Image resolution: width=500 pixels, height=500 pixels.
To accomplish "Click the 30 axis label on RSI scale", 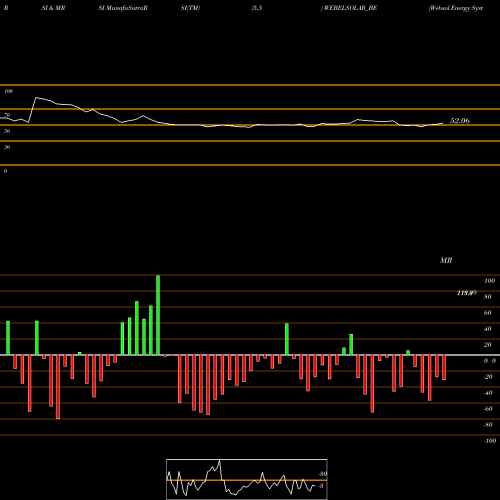I will (7, 147).
